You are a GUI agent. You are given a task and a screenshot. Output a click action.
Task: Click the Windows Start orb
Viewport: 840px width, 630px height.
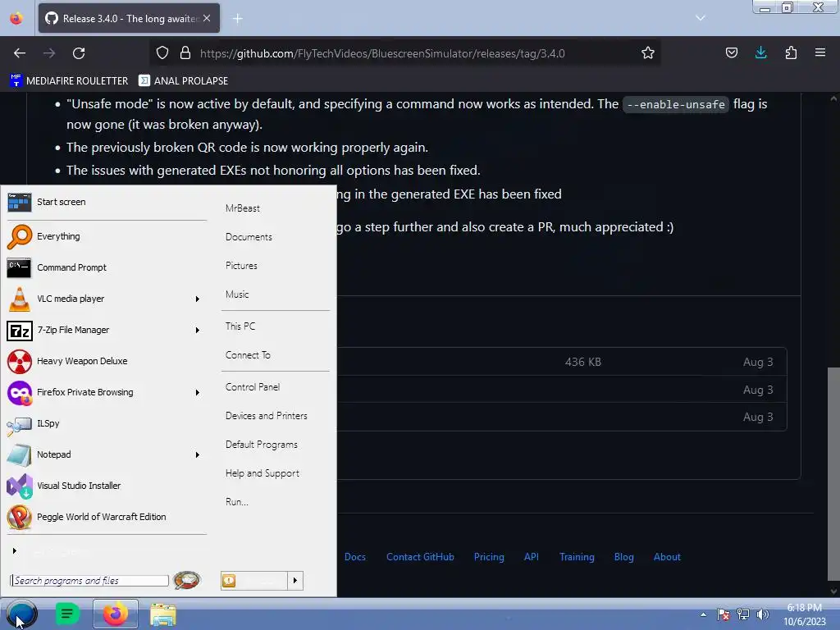pyautogui.click(x=21, y=614)
